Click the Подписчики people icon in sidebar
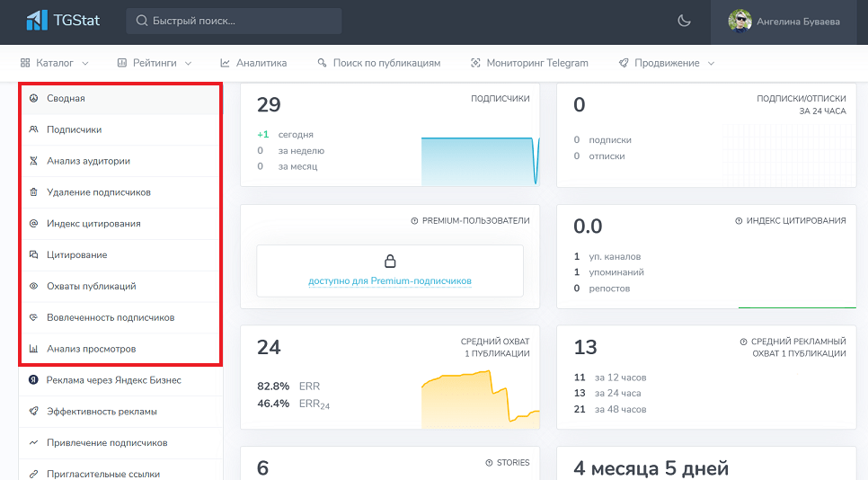Image resolution: width=868 pixels, height=480 pixels. point(33,129)
